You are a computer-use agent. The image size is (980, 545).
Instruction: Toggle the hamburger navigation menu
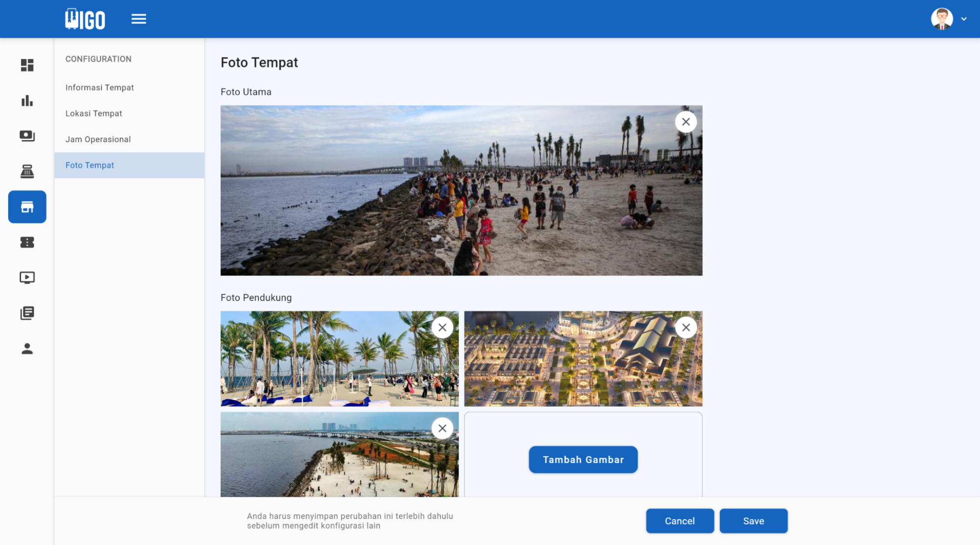[x=139, y=19]
